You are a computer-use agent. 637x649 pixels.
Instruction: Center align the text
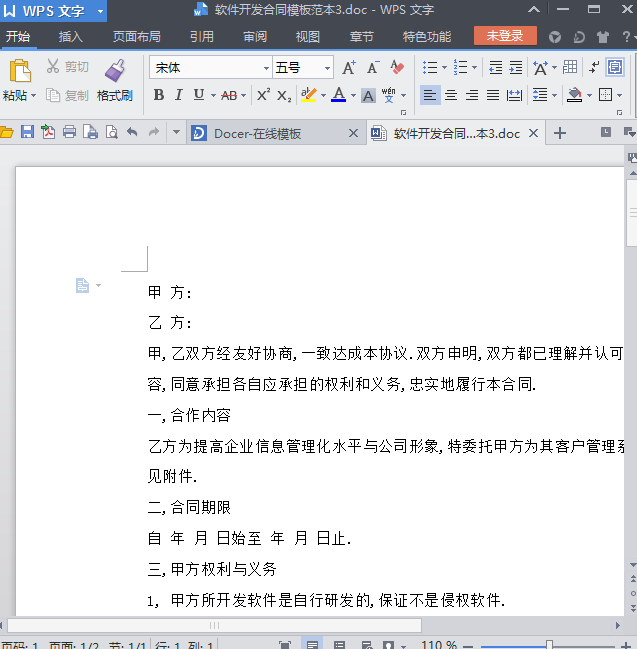[451, 96]
